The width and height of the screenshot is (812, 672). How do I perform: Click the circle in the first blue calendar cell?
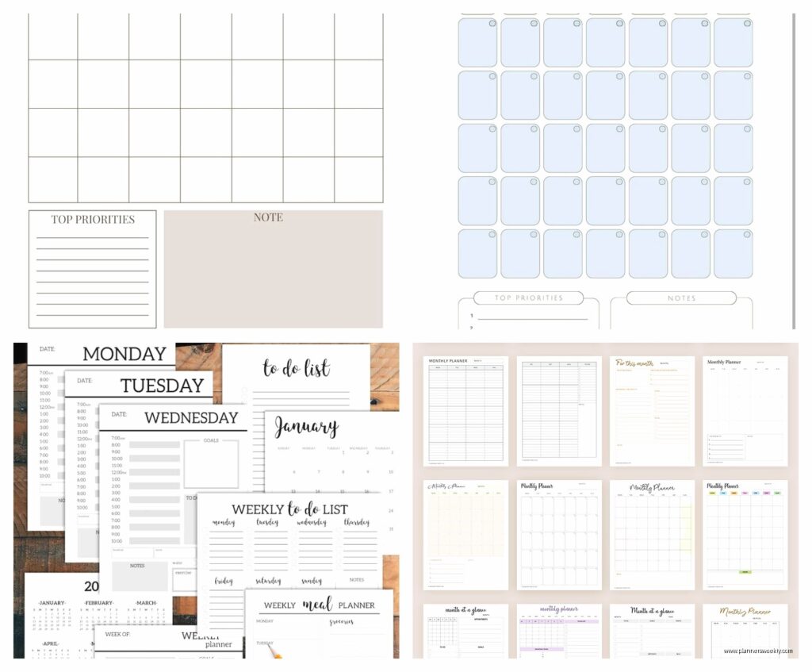(492, 25)
